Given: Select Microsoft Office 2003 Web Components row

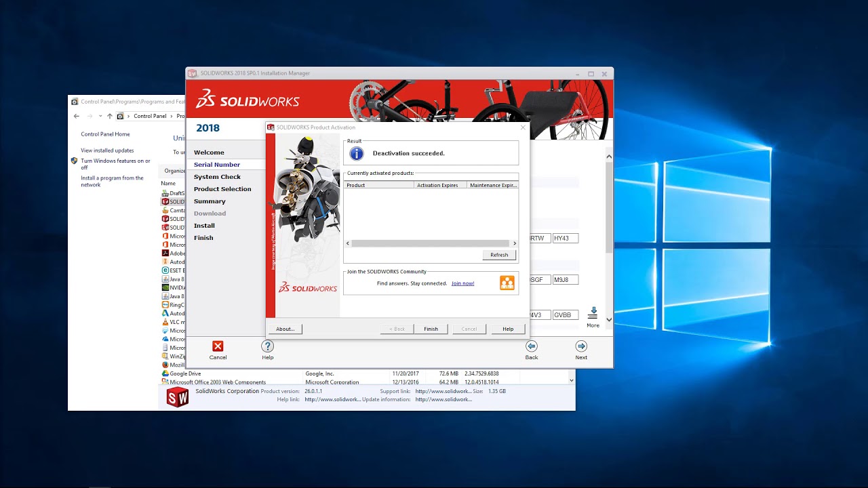Looking at the screenshot, I should (363, 382).
